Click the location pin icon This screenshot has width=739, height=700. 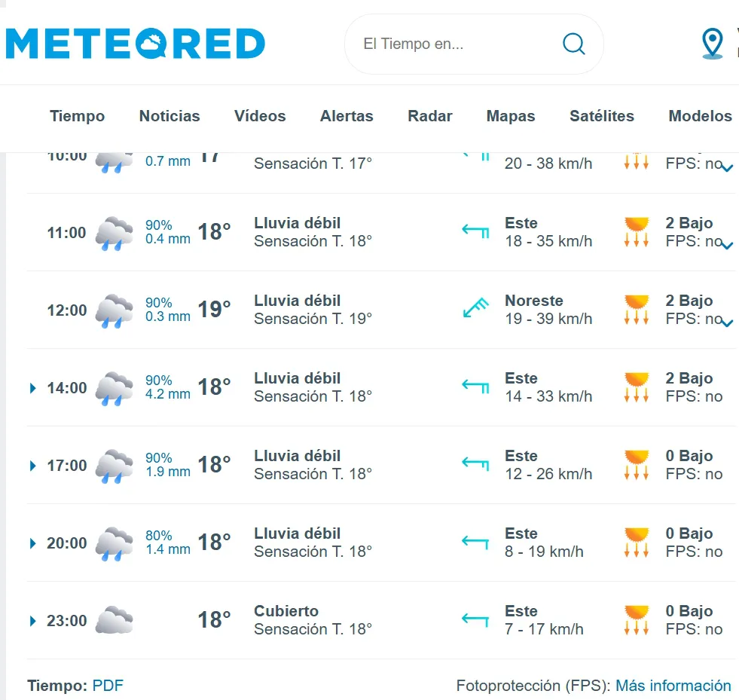[x=712, y=44]
